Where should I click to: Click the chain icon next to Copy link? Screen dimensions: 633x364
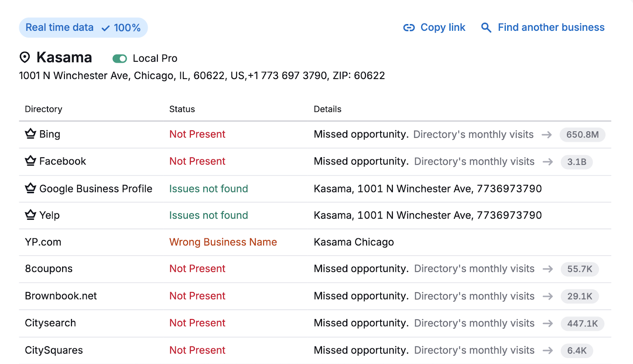409,27
